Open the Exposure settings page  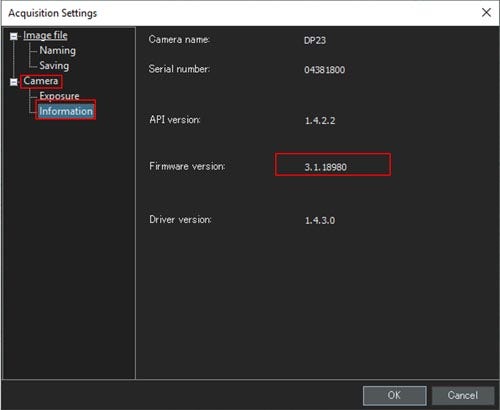tap(59, 96)
